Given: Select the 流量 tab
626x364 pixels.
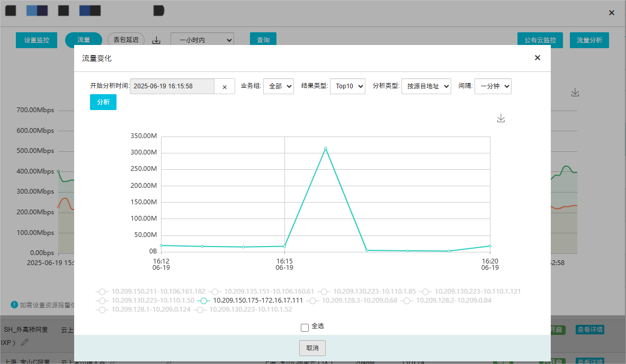Looking at the screenshot, I should 83,39.
